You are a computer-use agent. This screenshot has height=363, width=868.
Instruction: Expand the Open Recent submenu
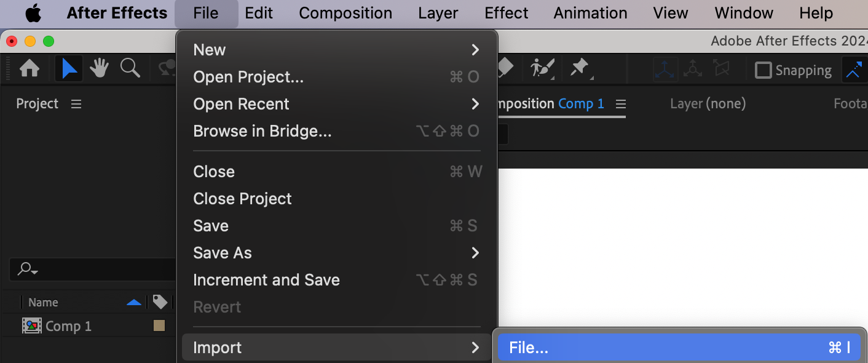click(x=336, y=104)
